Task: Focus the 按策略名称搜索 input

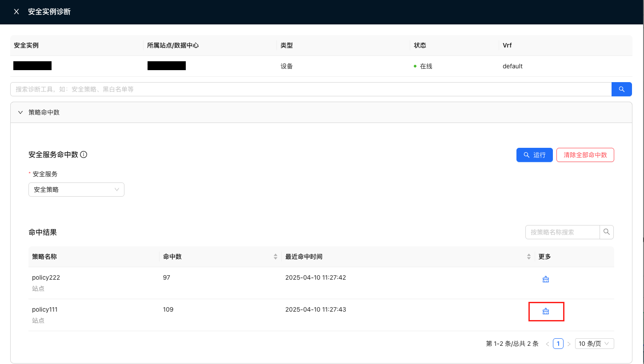Action: tap(563, 232)
